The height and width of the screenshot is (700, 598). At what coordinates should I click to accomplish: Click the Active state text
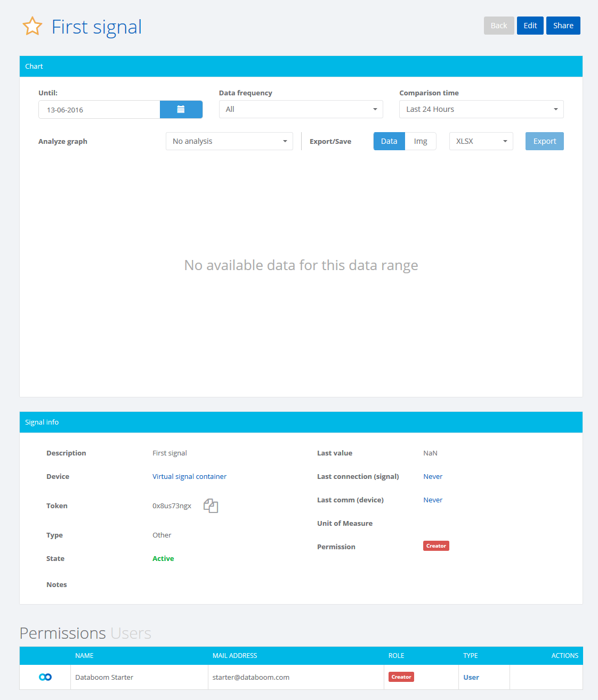point(163,558)
